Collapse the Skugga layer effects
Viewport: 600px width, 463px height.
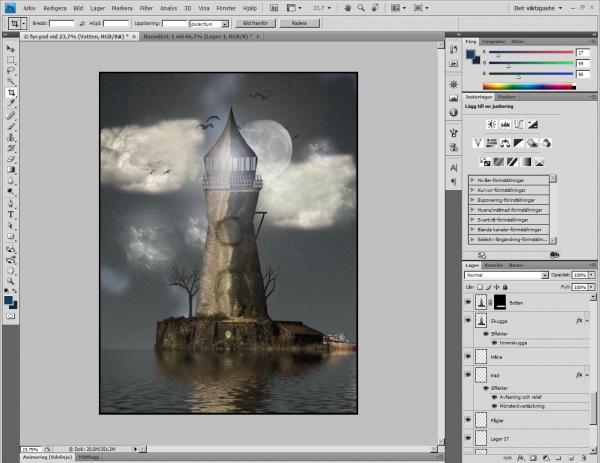tap(587, 321)
